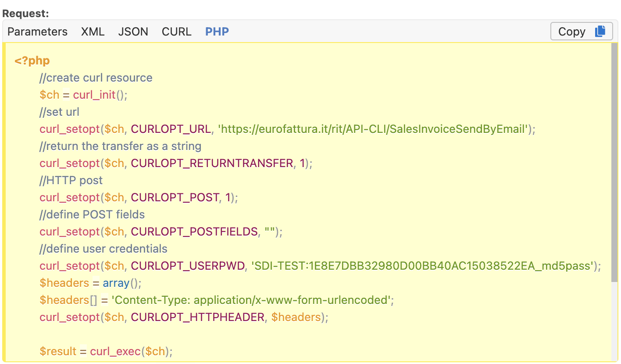The height and width of the screenshot is (364, 621).
Task: Click the CURLOPT_RETURNTRANSFER constant
Action: [212, 163]
